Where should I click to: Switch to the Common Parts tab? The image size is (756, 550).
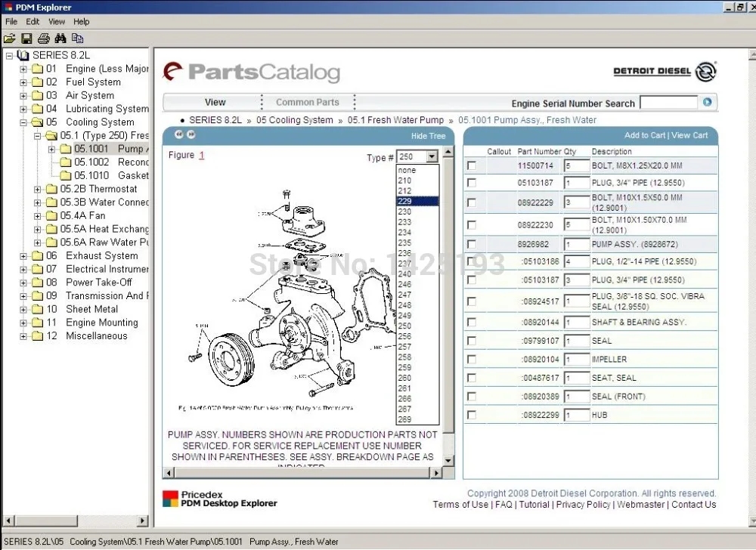[x=308, y=102]
